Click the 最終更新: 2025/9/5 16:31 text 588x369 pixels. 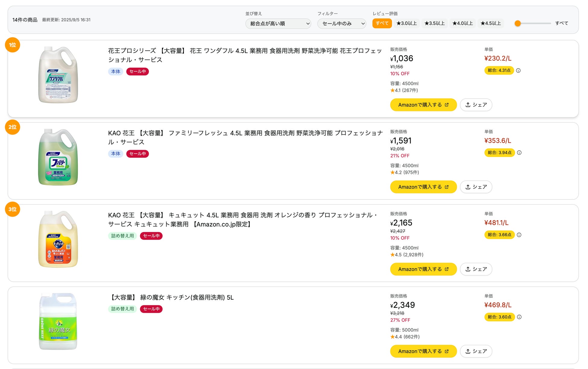[x=66, y=20]
